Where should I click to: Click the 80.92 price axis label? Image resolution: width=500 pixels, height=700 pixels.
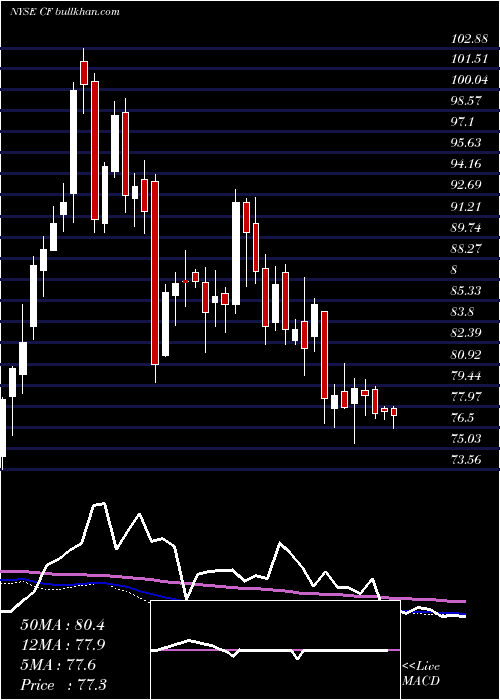(x=466, y=355)
